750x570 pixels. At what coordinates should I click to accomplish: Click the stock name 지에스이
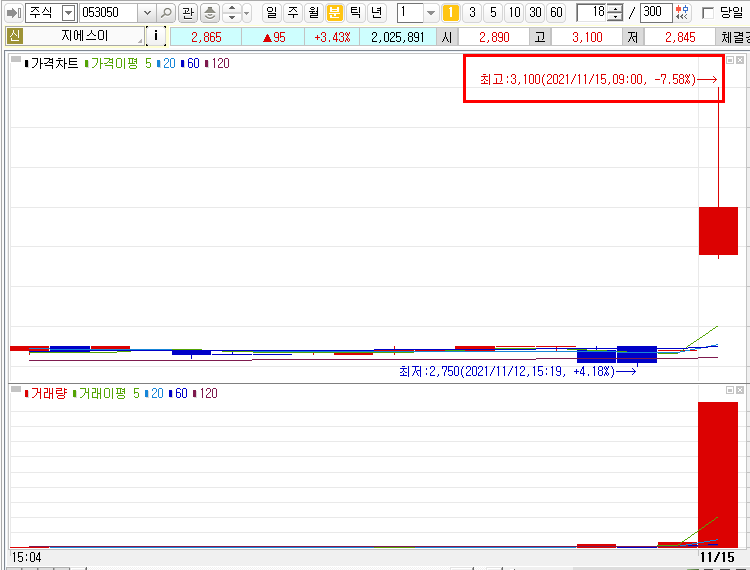[x=84, y=36]
